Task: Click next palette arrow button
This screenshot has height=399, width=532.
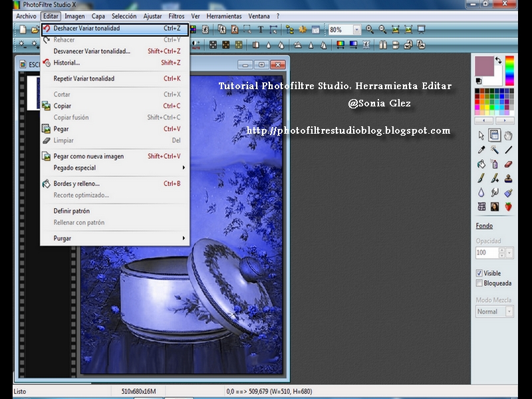Action: 505,120
